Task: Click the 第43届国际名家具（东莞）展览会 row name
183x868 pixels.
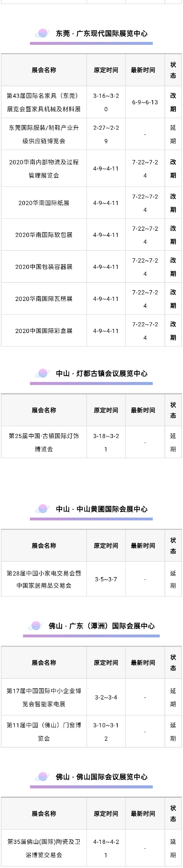Action: coord(44,102)
